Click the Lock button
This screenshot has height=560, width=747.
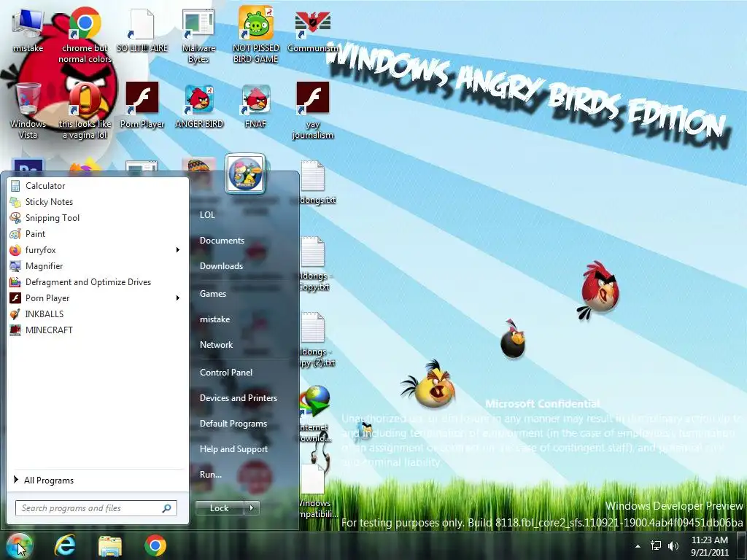[x=220, y=508]
